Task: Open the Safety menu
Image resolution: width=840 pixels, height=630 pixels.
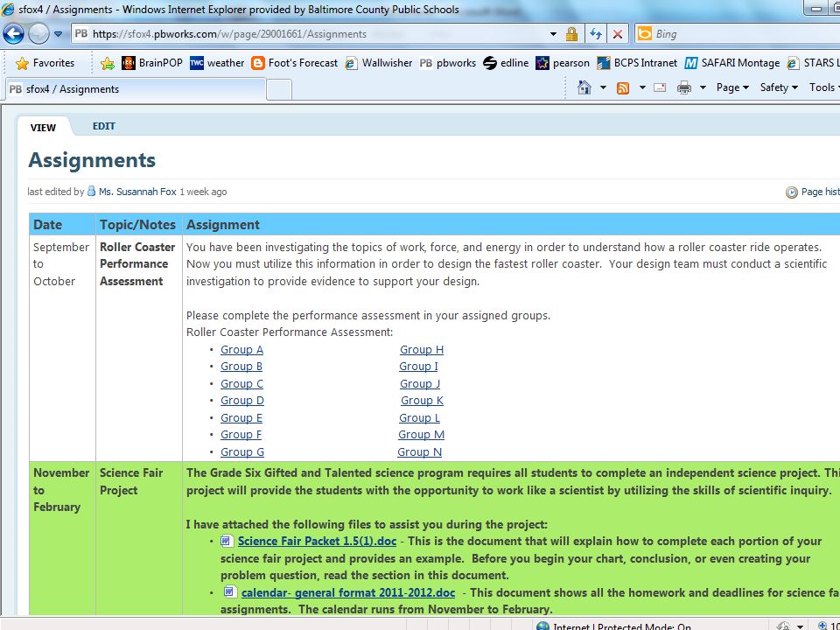Action: pos(779,87)
